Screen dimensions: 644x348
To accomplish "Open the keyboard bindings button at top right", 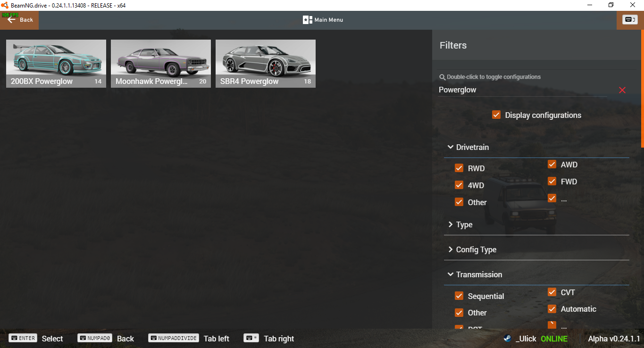I will (x=630, y=20).
